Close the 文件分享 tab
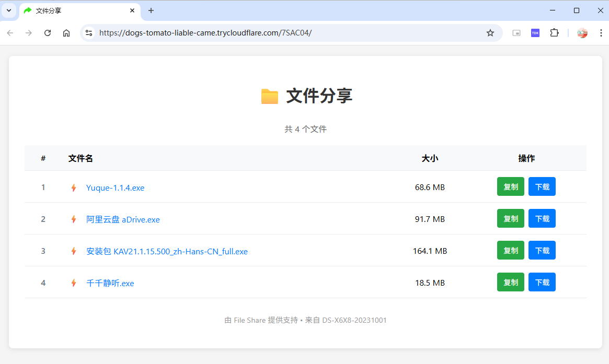 pos(132,10)
